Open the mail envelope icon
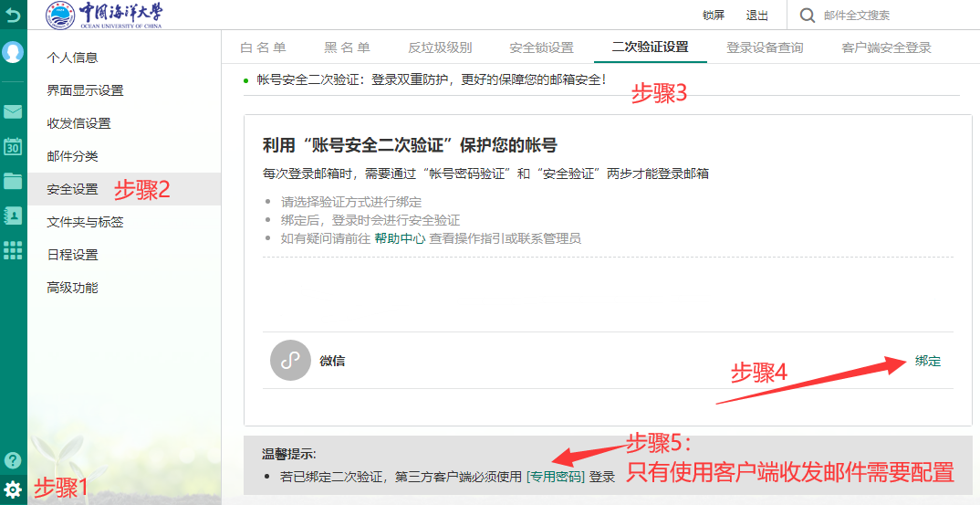980x505 pixels. pyautogui.click(x=13, y=112)
